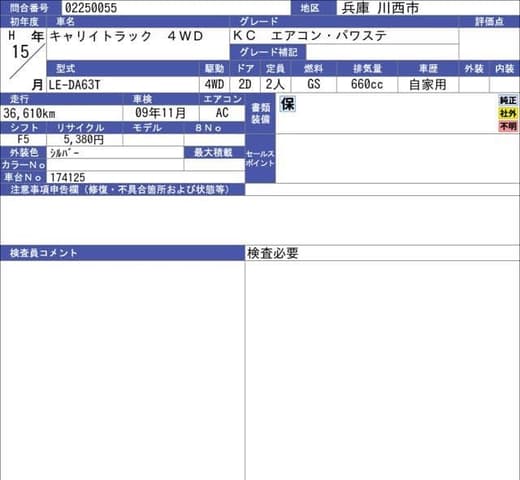Click the 車台No label
This screenshot has width=520, height=480.
[x=23, y=177]
